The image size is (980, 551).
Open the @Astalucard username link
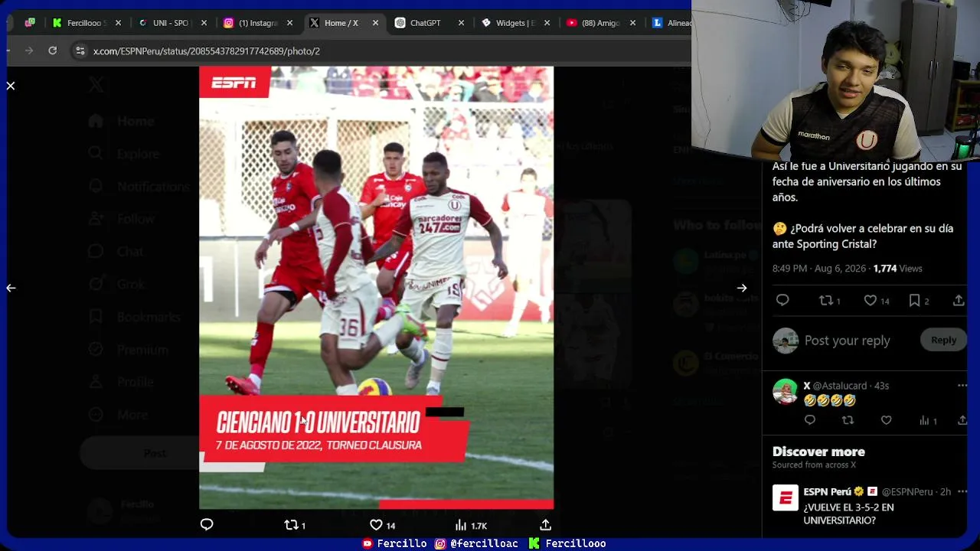(x=840, y=386)
